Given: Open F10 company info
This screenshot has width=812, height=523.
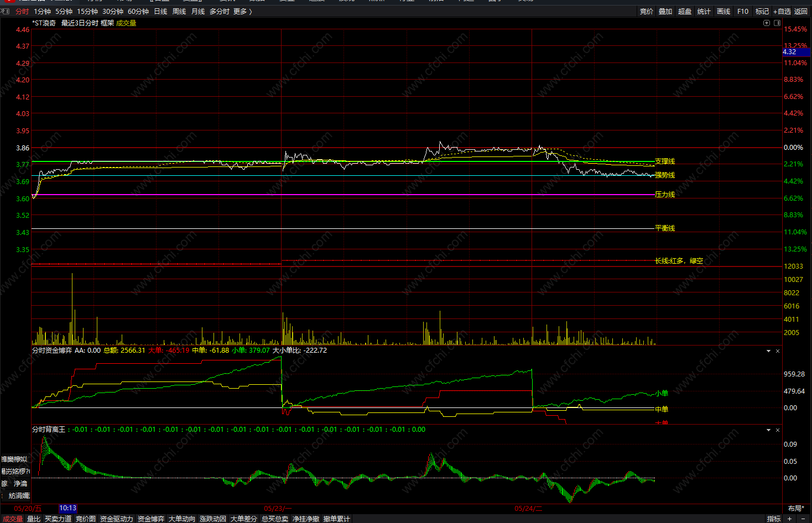Looking at the screenshot, I should coord(743,11).
